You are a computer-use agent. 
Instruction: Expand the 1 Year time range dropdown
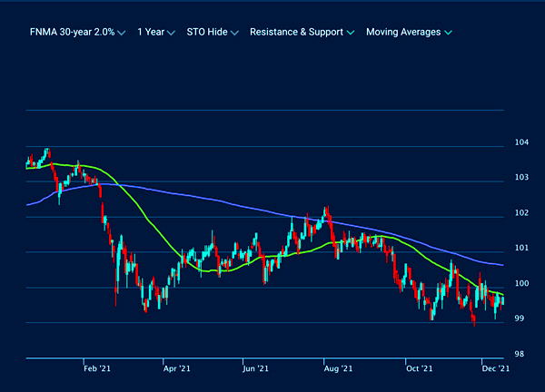(151, 32)
